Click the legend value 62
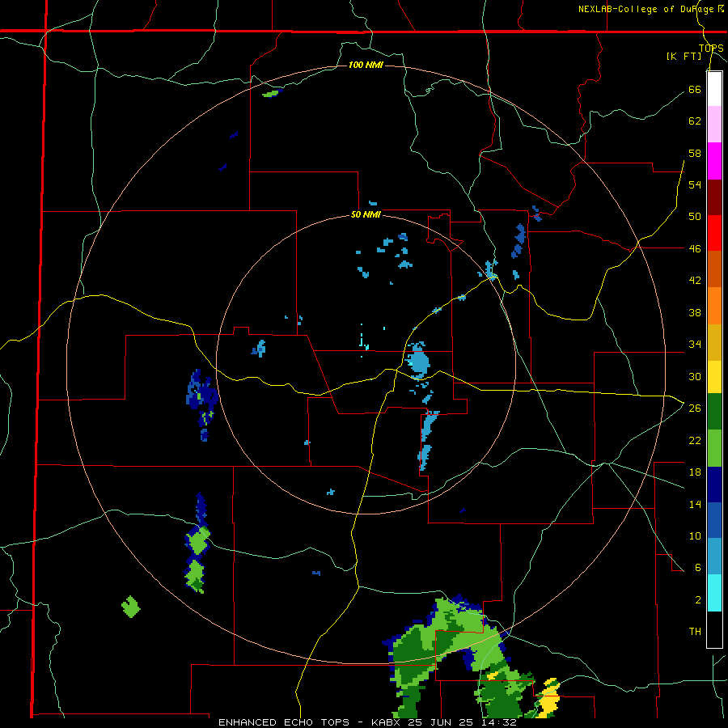This screenshot has height=728, width=728. (695, 121)
